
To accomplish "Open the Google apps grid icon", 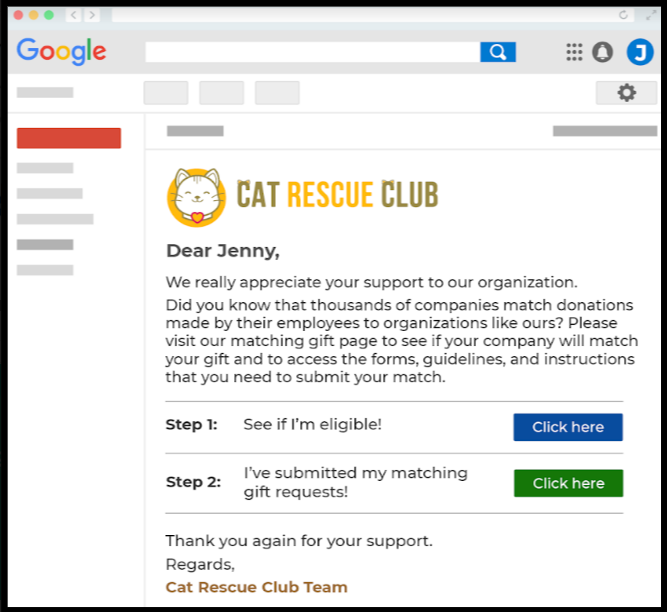I will tap(574, 52).
